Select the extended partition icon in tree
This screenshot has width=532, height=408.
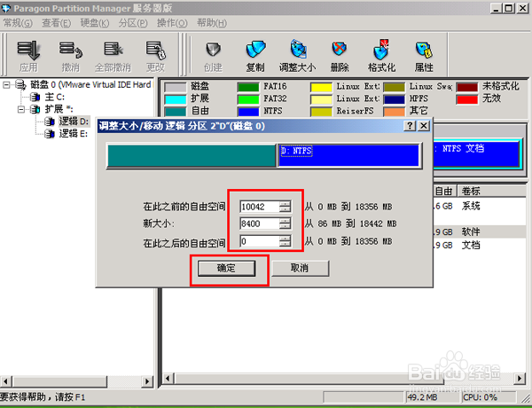click(x=35, y=109)
